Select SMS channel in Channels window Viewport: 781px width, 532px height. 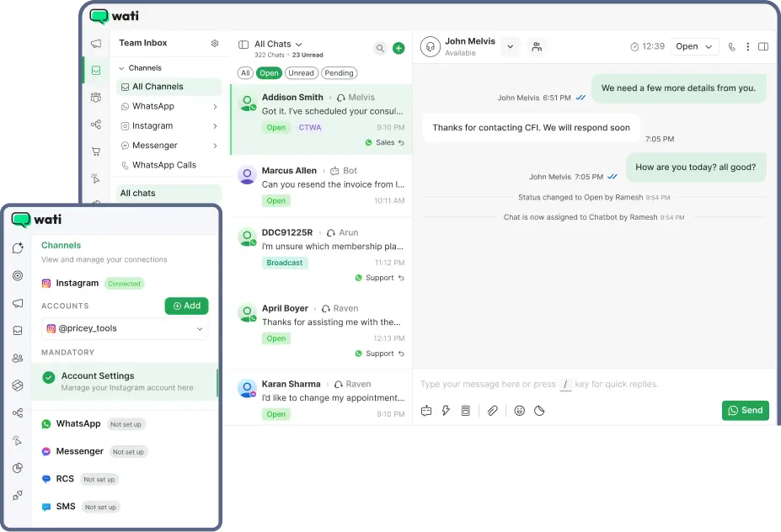point(81,507)
